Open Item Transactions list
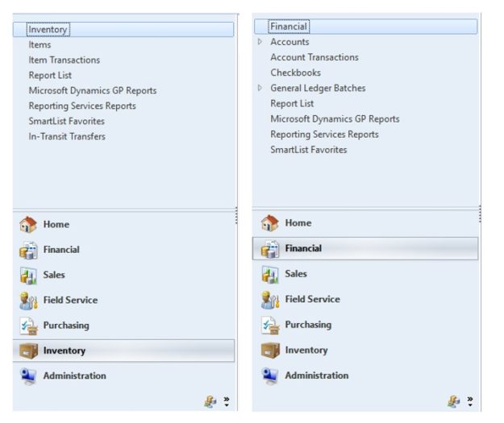Viewport: 504px width, 423px height. (65, 60)
